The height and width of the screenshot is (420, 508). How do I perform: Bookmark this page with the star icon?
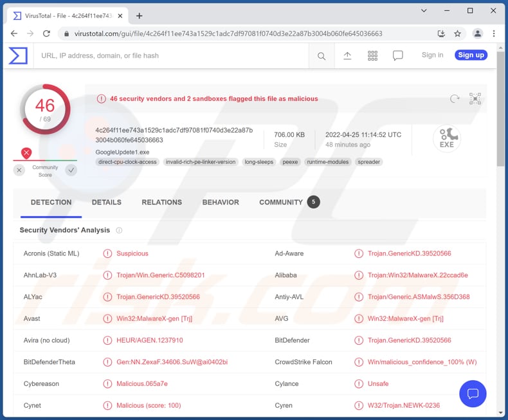[457, 33]
